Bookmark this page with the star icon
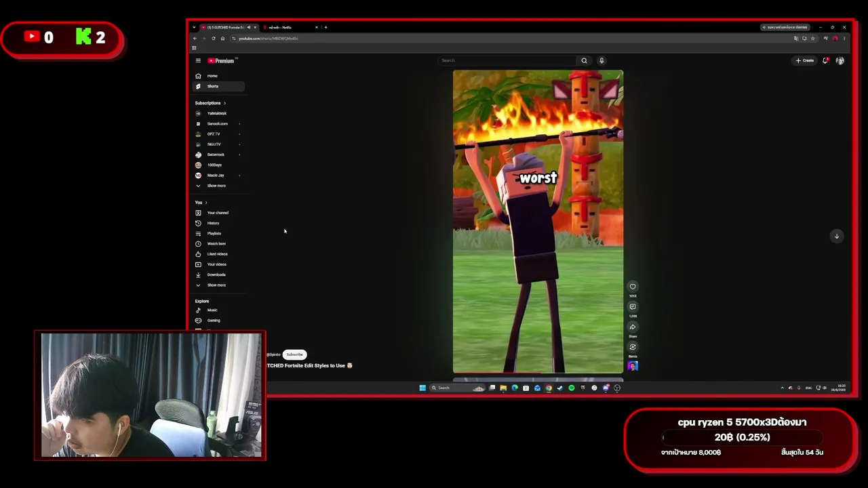Viewport: 868px width, 488px height. 812,38
